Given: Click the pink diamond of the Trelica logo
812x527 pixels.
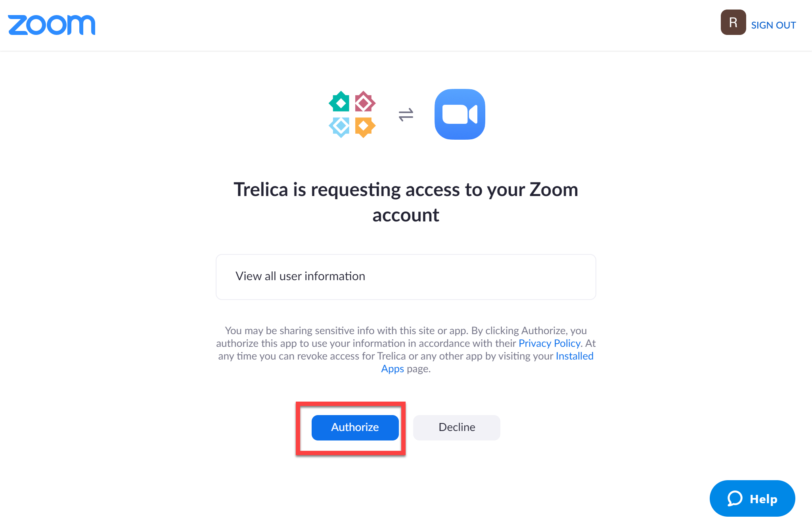Looking at the screenshot, I should pyautogui.click(x=364, y=102).
